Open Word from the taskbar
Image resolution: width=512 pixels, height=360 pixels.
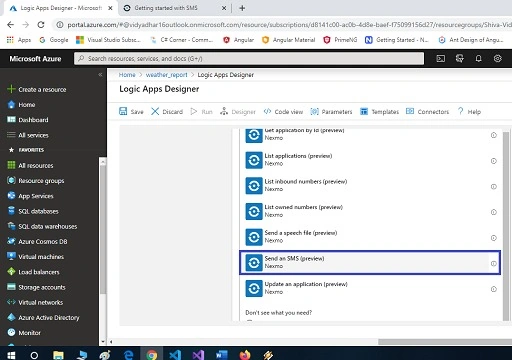click(x=221, y=355)
